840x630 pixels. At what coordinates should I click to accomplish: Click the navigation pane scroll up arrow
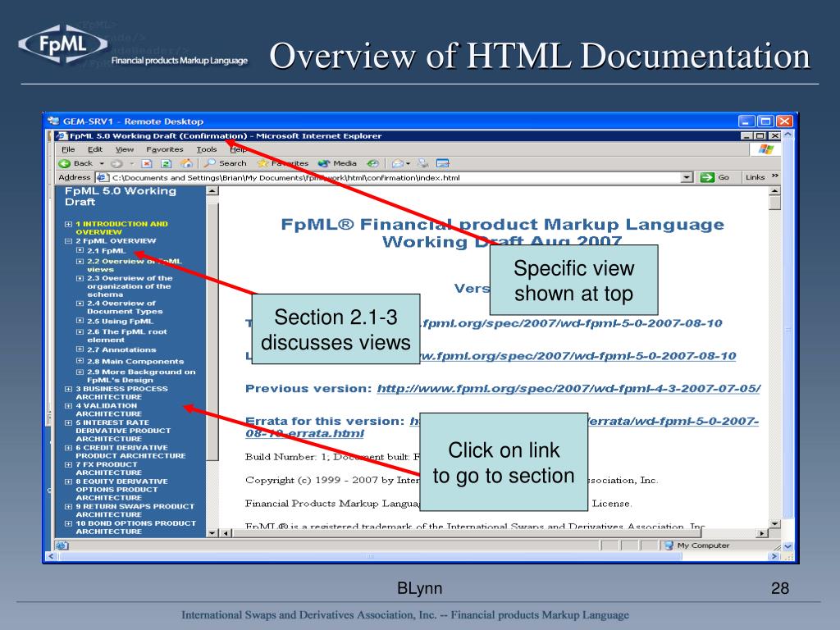point(212,190)
